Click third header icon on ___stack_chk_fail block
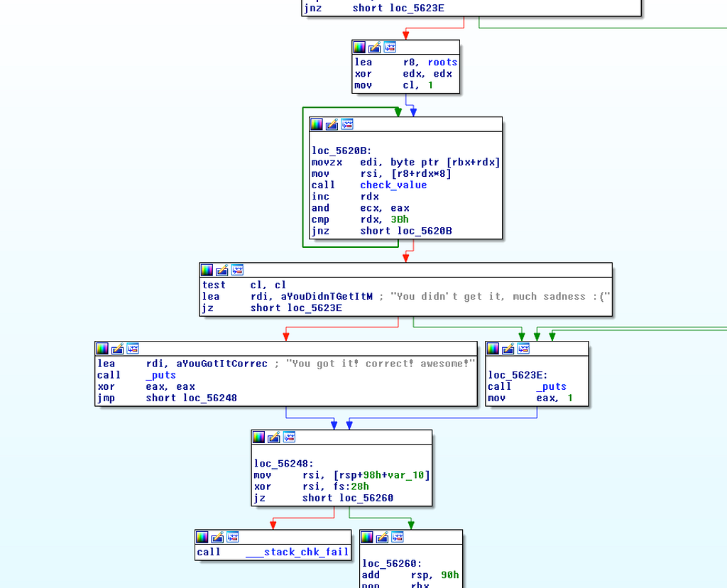 233,538
